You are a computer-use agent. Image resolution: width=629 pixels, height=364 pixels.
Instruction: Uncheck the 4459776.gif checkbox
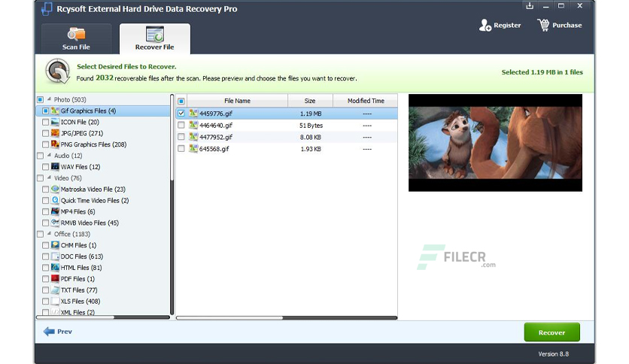[x=181, y=114]
